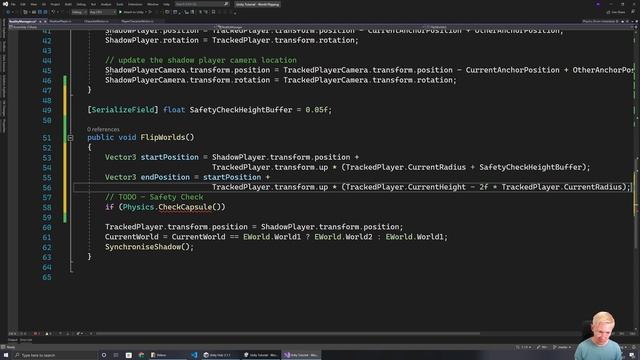640x360 pixels.
Task: Open Chrome from the taskbar
Action: click(141, 355)
